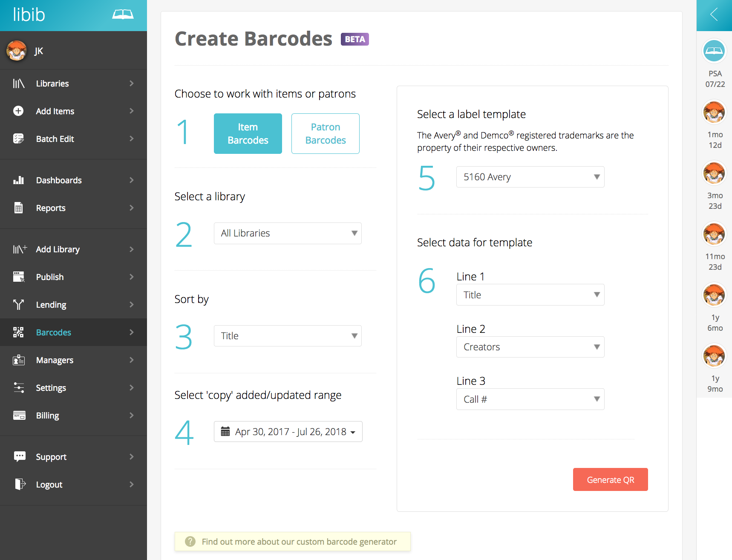Click the Libraries bookshelf icon in sidebar
This screenshot has width=732, height=560.
[x=18, y=84]
